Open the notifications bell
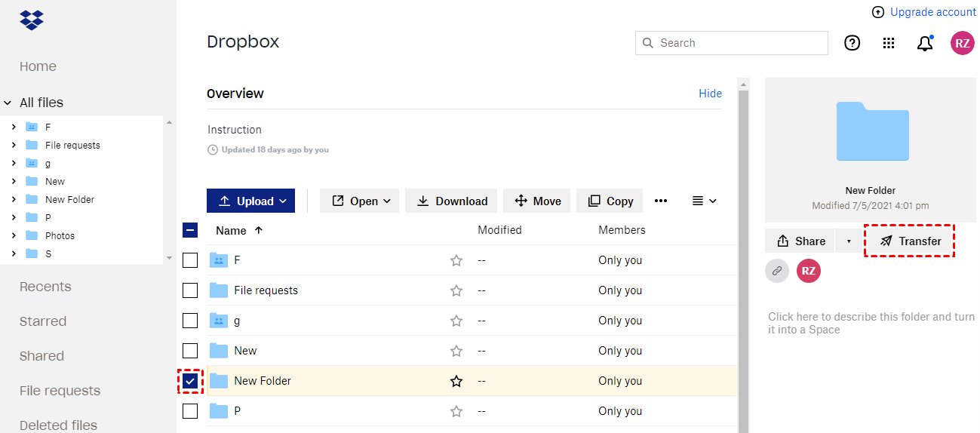Image resolution: width=980 pixels, height=433 pixels. [925, 44]
